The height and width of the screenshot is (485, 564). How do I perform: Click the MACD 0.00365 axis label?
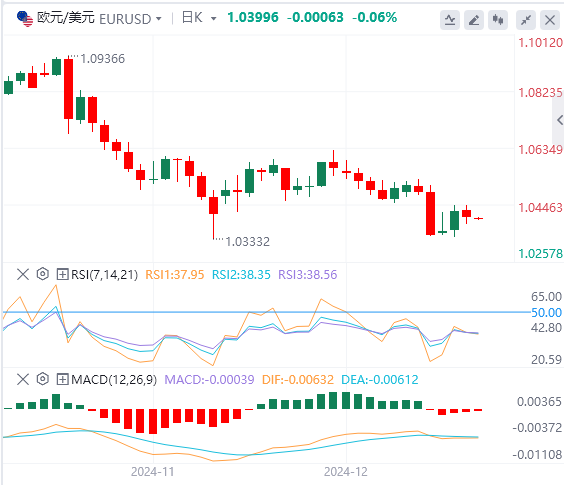(x=539, y=402)
